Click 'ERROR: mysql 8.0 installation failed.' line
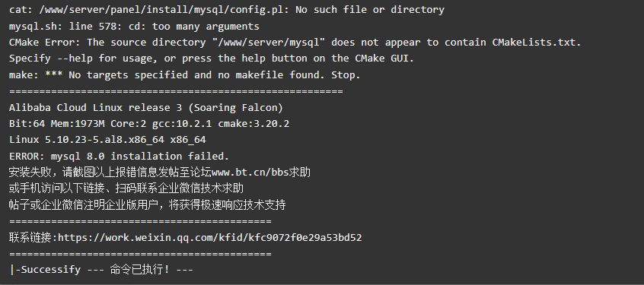 [119, 157]
